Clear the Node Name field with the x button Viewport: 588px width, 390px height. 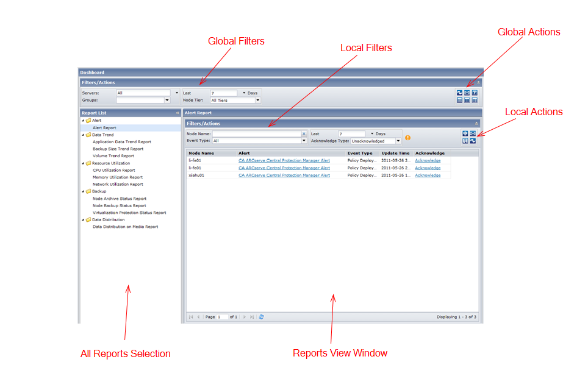point(304,133)
